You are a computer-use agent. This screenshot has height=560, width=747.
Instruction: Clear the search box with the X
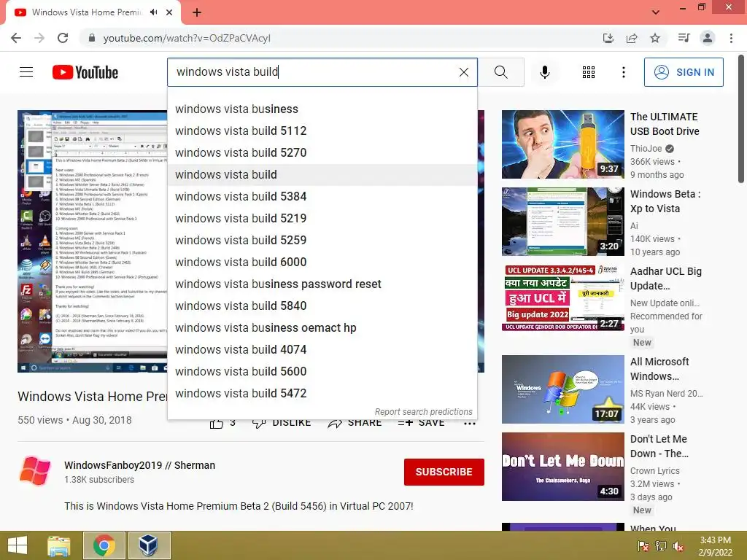click(x=463, y=72)
